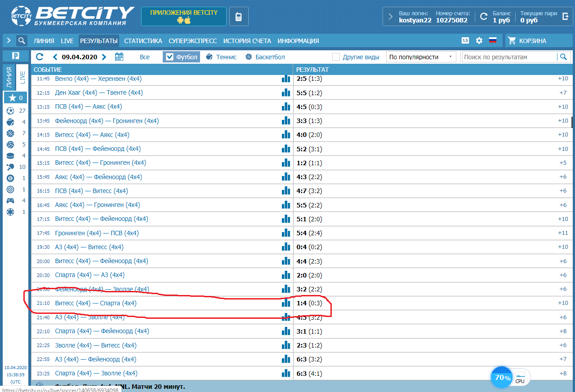This screenshot has height=392, width=575.
Task: Open the settings gear icon
Action: pos(479,41)
